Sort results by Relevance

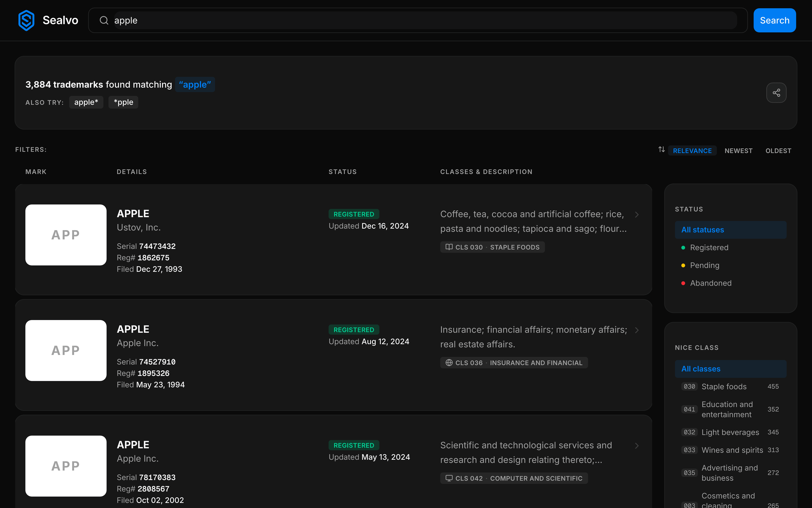click(x=692, y=150)
